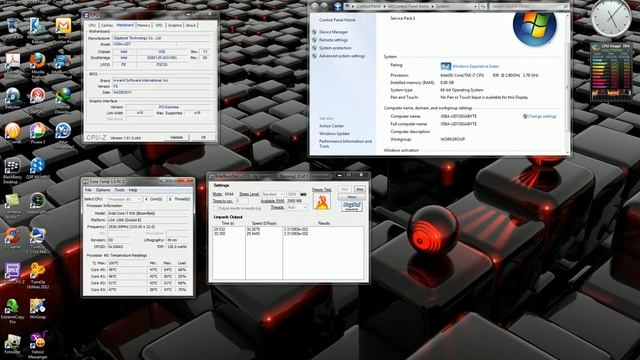Viewport: 640px width, 360px height.
Task: Open System protection link
Action: pyautogui.click(x=335, y=48)
